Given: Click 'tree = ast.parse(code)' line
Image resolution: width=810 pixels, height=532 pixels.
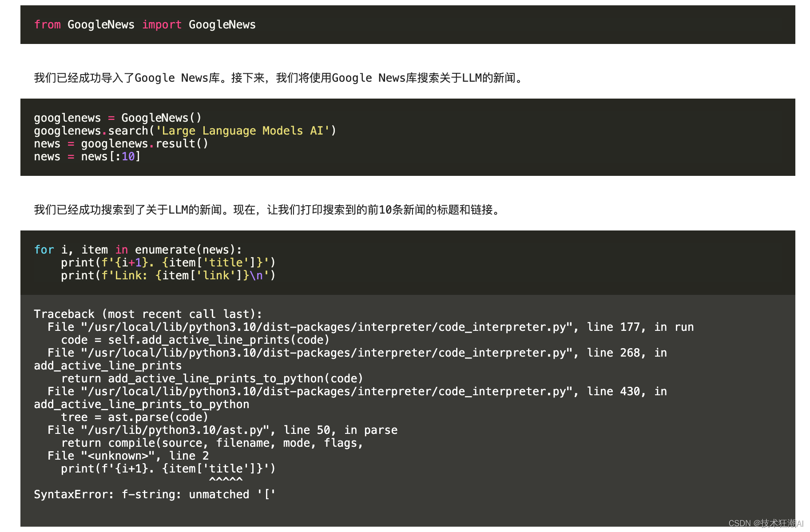Looking at the screenshot, I should pyautogui.click(x=135, y=417).
